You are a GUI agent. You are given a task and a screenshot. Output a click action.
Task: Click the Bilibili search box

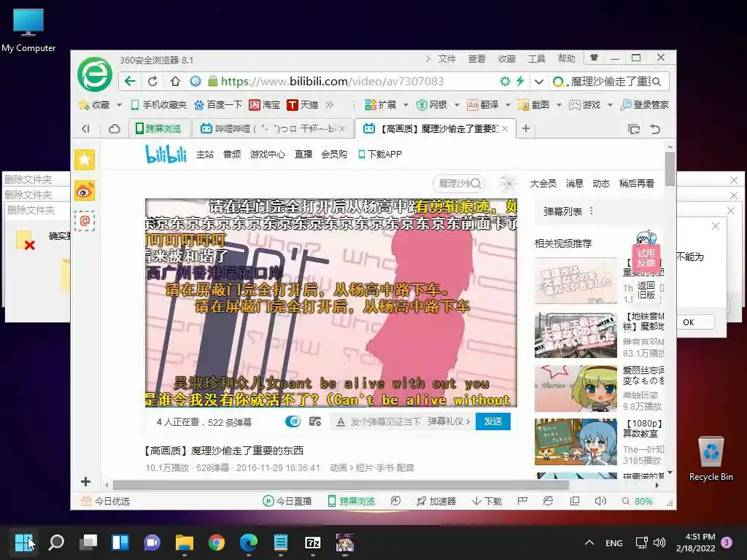coord(460,183)
